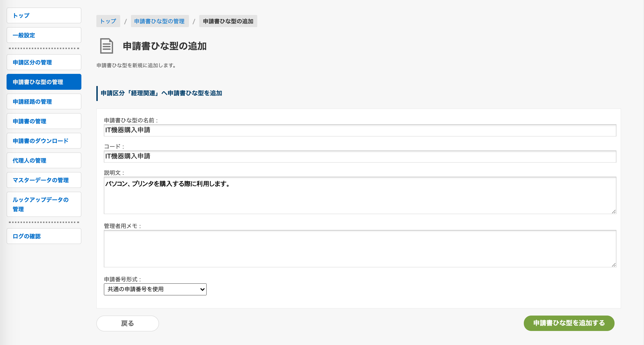Click the コード label
This screenshot has width=644, height=345.
click(114, 147)
